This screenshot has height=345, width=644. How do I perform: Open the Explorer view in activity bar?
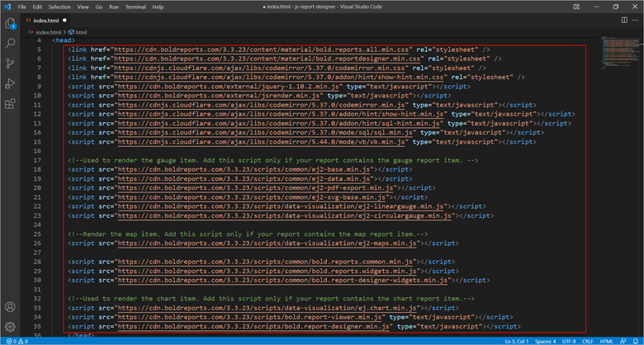[x=10, y=23]
